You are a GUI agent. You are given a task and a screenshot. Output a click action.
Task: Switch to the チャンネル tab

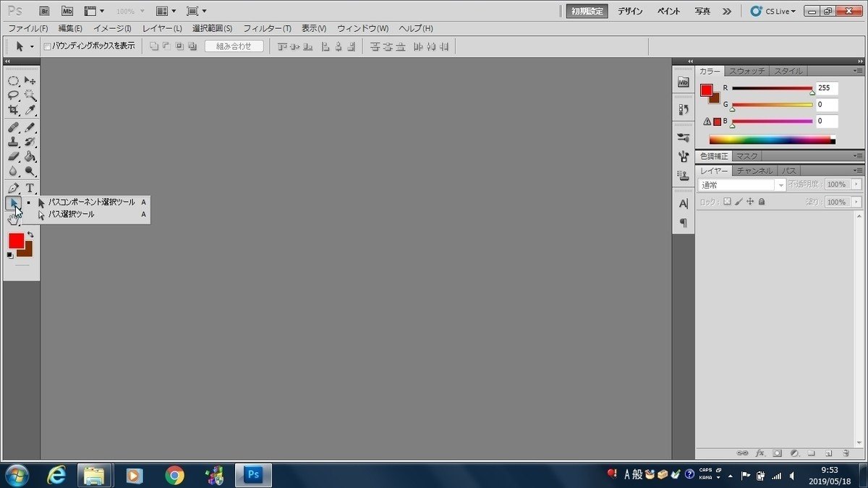pos(755,171)
